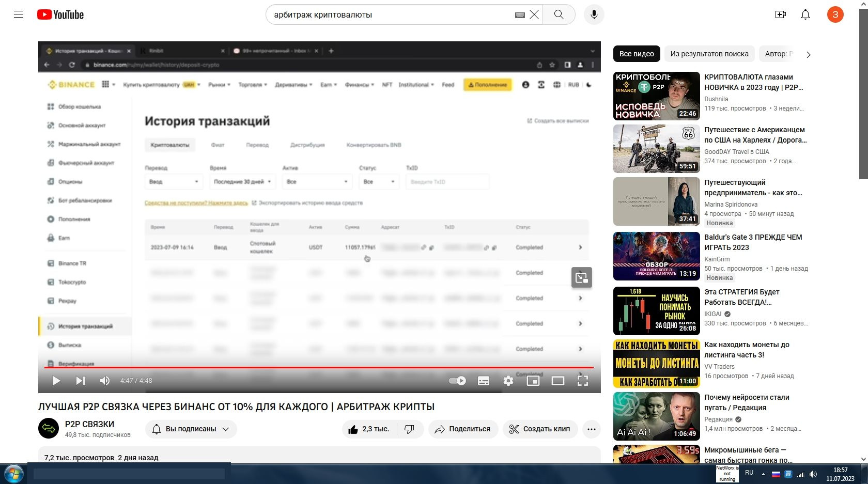Click the video title ЛУЧШАЯ P2P СВЯЗКА

pyautogui.click(x=236, y=407)
